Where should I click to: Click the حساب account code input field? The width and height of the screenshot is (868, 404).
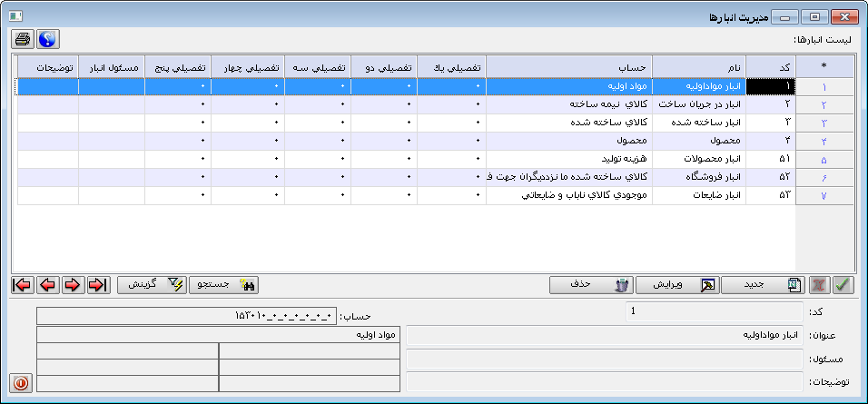(186, 316)
